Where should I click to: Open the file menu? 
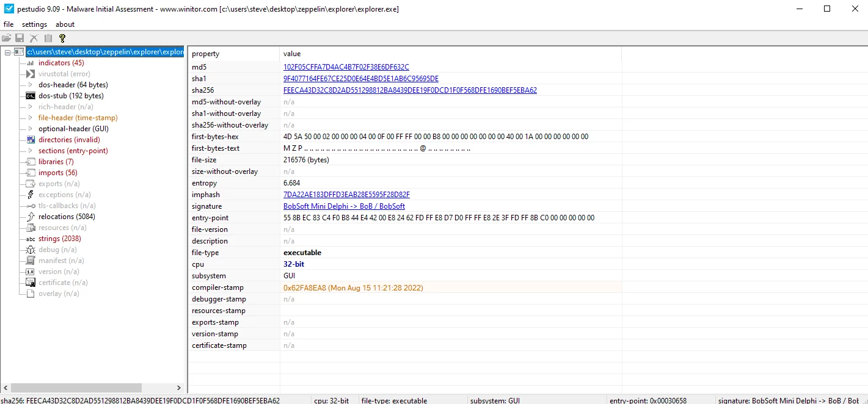(x=9, y=24)
